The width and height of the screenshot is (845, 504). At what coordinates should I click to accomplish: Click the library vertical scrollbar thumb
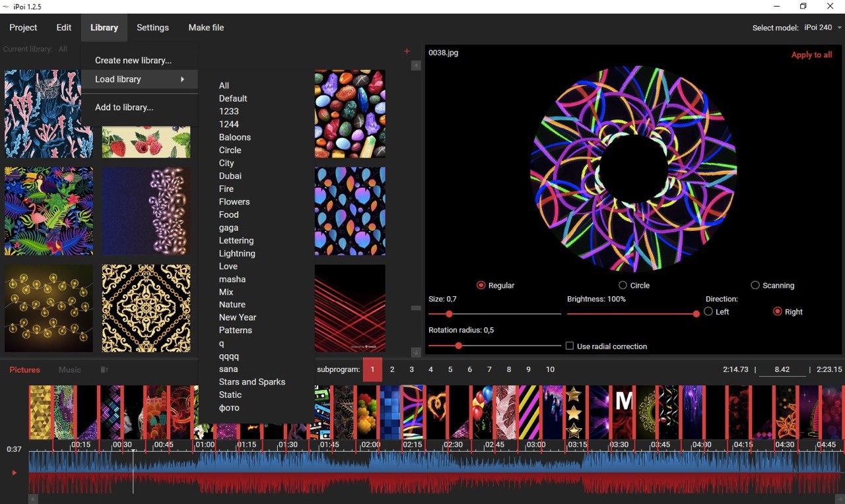pos(416,308)
